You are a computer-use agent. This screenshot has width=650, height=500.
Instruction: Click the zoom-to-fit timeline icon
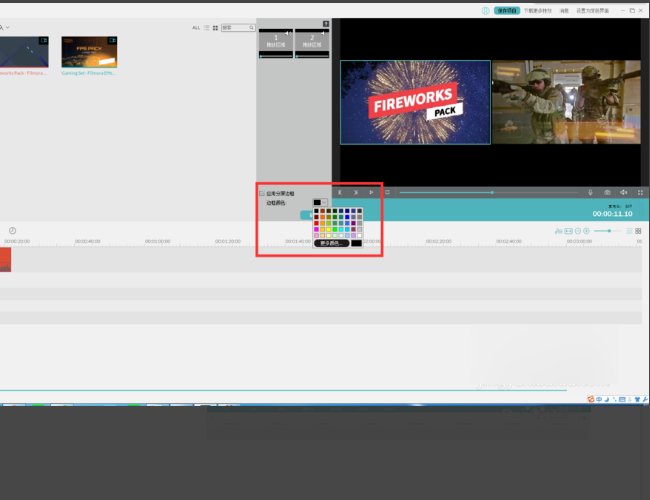tap(568, 231)
